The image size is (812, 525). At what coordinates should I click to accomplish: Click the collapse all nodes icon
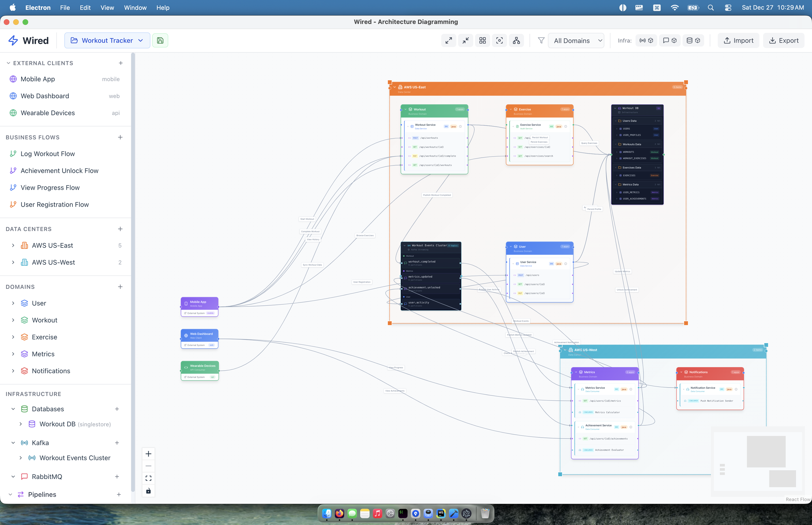(465, 41)
